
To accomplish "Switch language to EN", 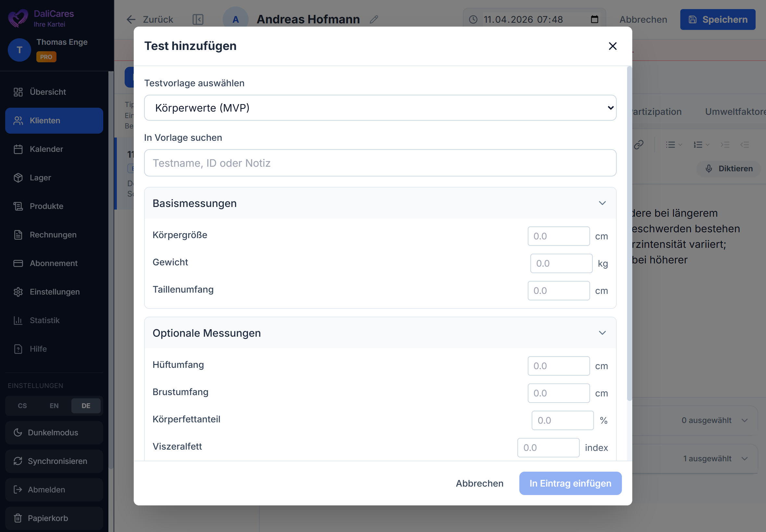I will [x=54, y=406].
